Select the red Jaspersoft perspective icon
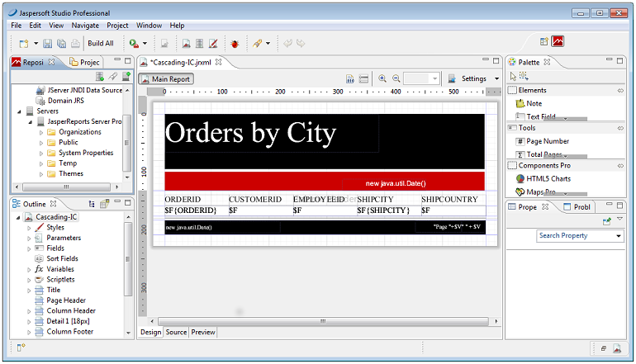This screenshot has width=636, height=364. pos(558,41)
